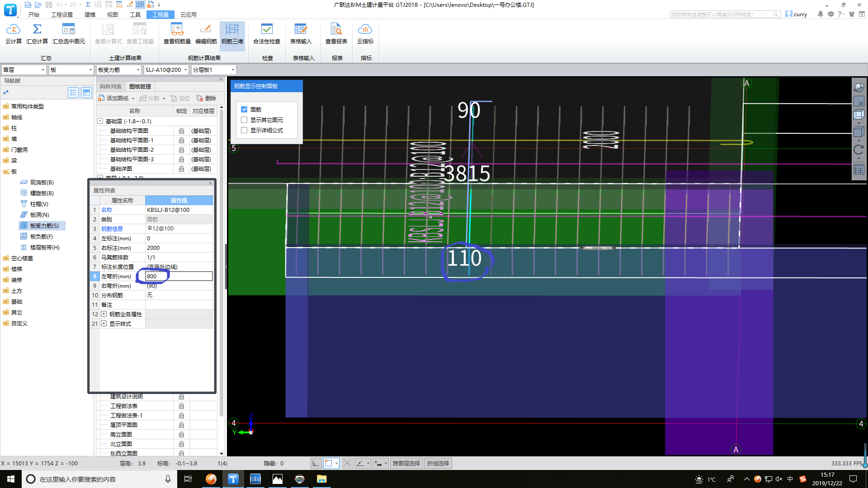Toggle lock for 基础结构平面图-1 row

coord(181,141)
